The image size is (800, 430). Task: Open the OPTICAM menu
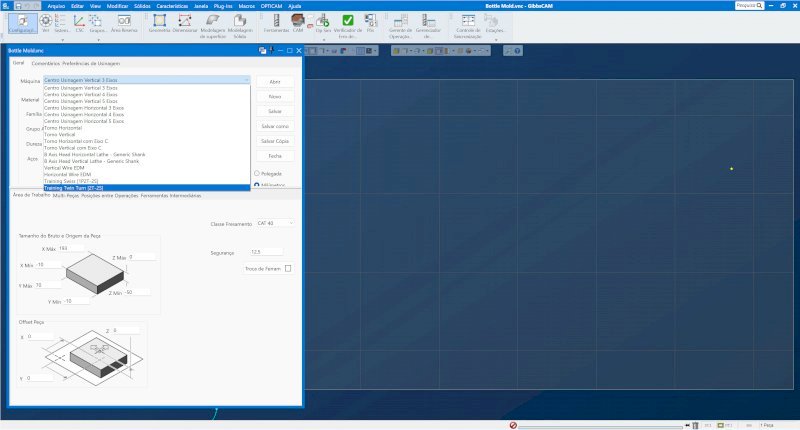[271, 6]
